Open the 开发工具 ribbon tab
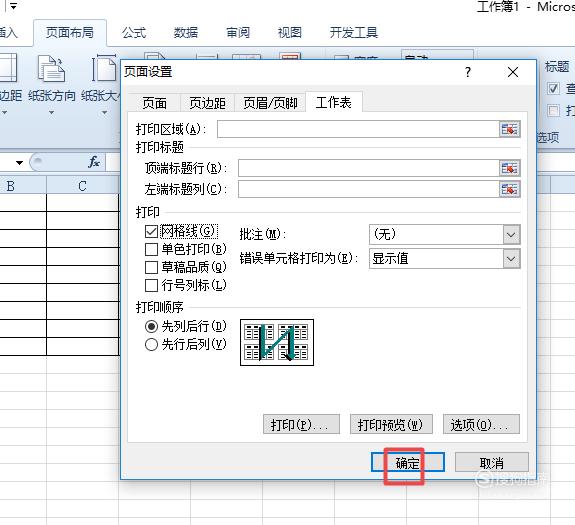Viewport: 575px width, 525px height. click(x=354, y=33)
